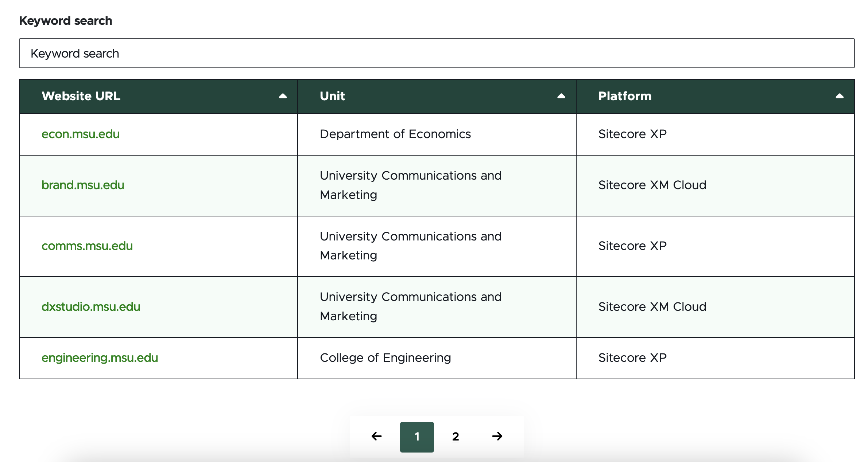Viewport: 868px width, 462px height.
Task: Go to next page arrow
Action: [x=497, y=436]
